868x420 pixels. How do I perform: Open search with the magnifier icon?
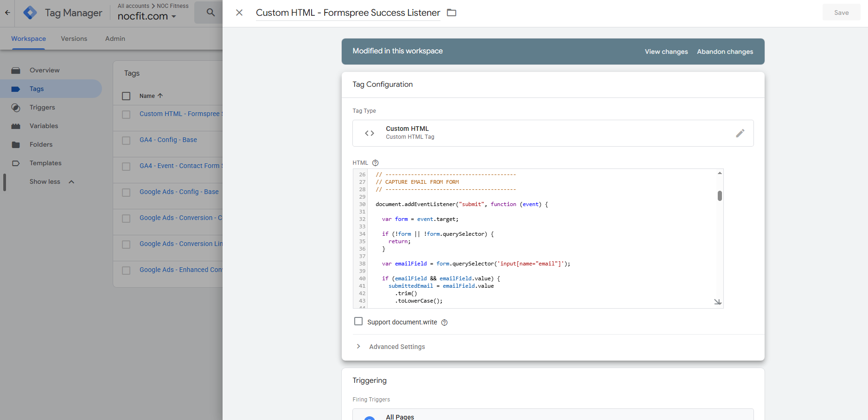[x=211, y=13]
